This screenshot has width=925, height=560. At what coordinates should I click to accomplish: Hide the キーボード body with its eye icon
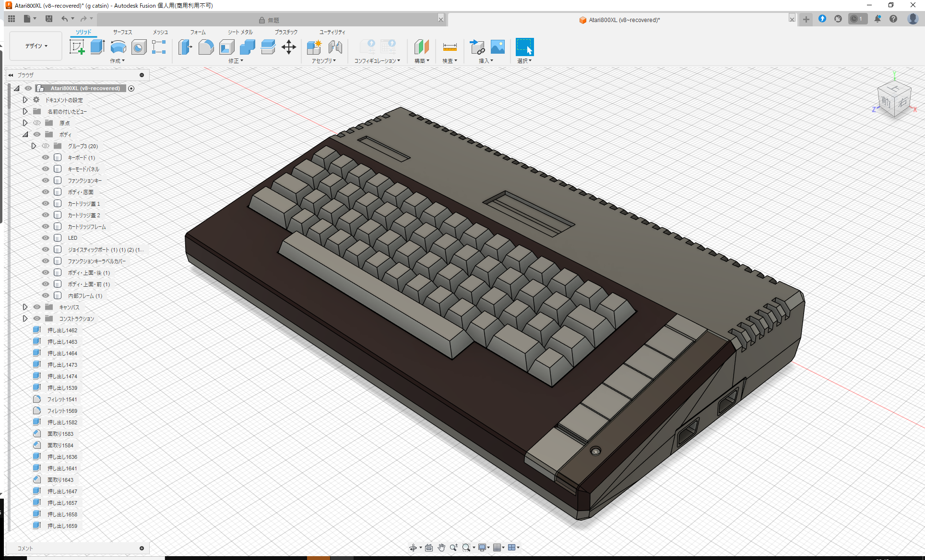coord(45,157)
